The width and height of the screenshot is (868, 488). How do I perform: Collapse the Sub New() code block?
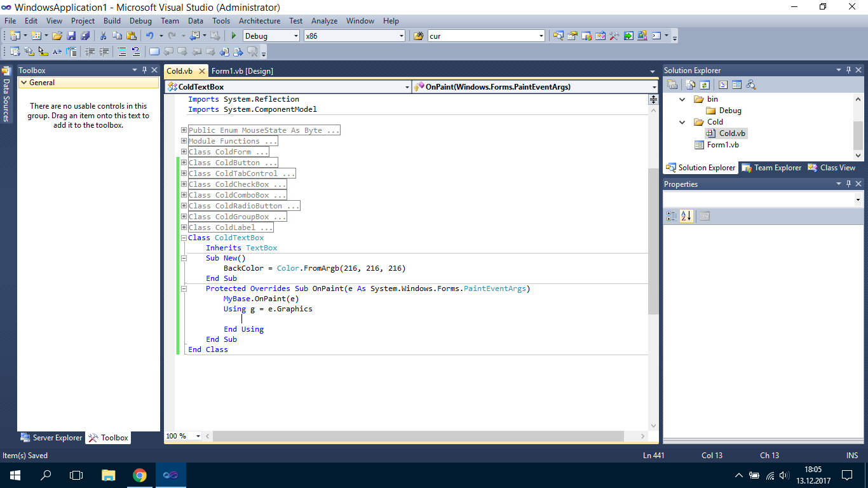[184, 258]
